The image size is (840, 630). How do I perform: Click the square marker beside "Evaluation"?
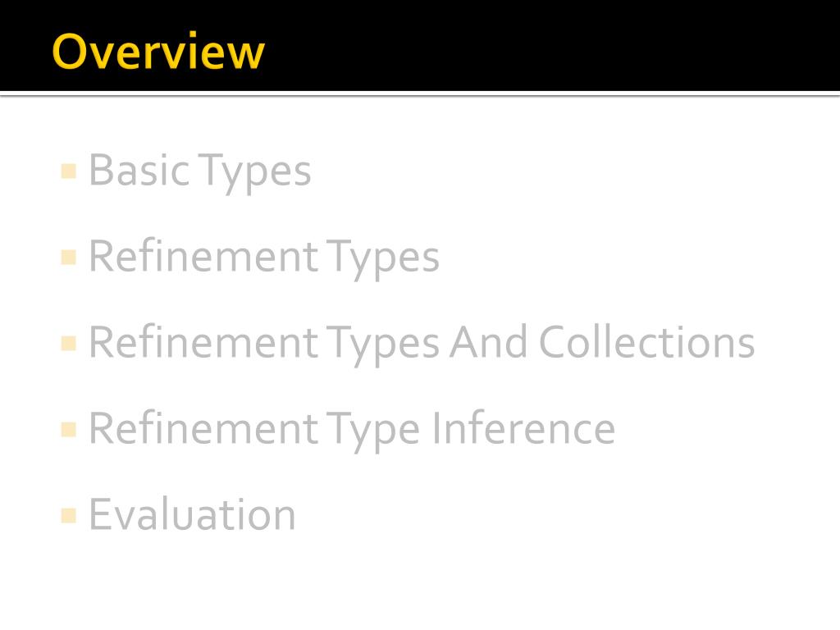coord(68,515)
